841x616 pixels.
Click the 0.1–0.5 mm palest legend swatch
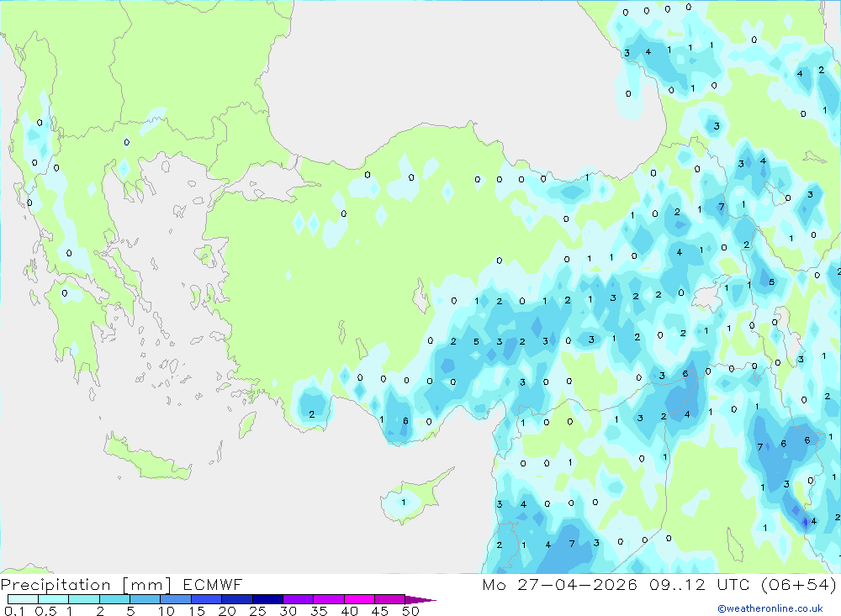23,599
